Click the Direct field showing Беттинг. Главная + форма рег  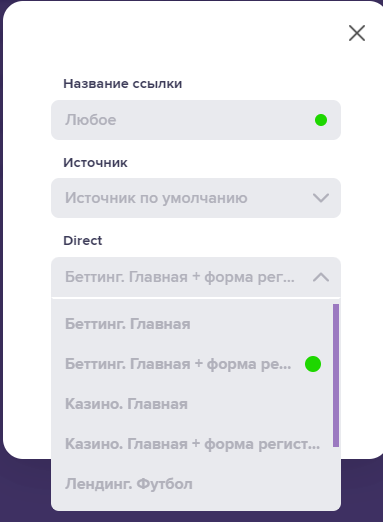196,277
